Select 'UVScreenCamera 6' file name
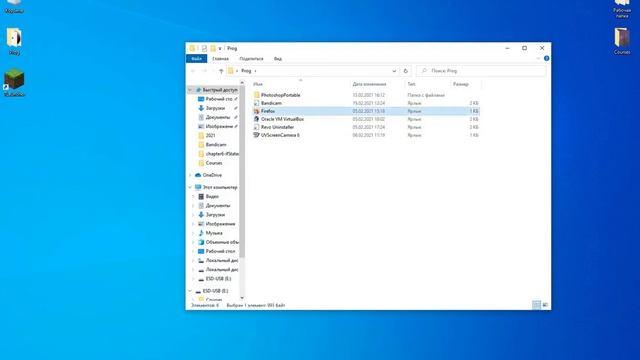Viewport: 640px width, 360px height. point(280,135)
